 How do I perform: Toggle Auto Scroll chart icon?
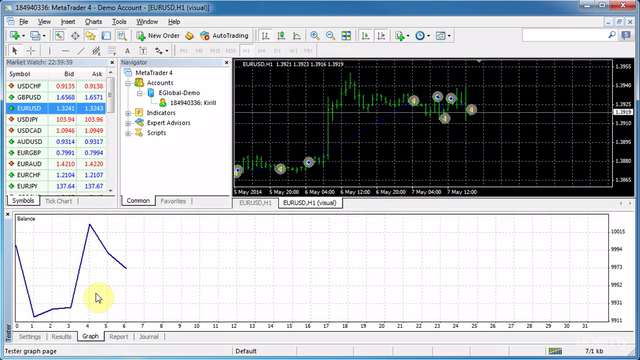pyautogui.click(x=365, y=36)
